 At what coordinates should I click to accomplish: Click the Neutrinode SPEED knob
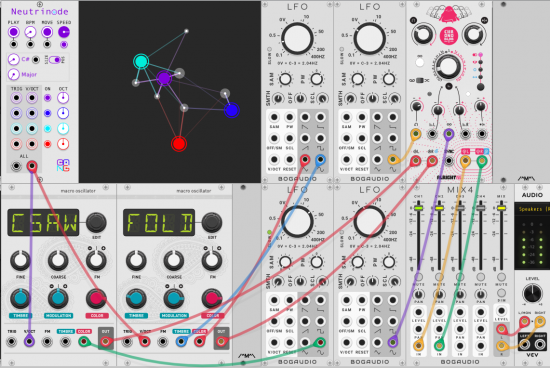(64, 32)
